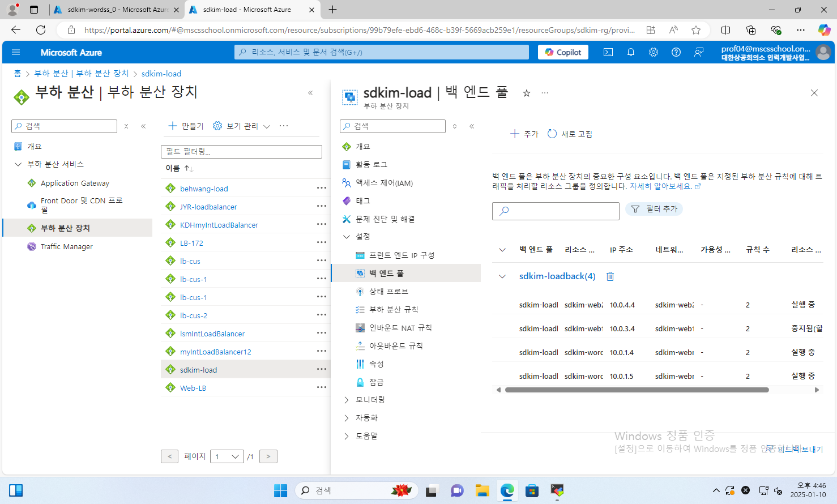Image resolution: width=837 pixels, height=504 pixels.
Task: Open ellipsis menu for behwang-load
Action: pyautogui.click(x=322, y=188)
